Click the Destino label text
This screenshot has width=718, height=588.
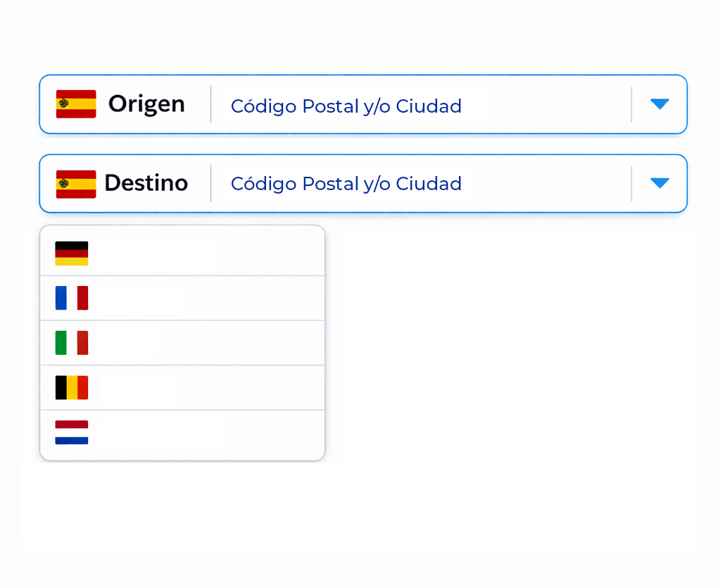(146, 183)
